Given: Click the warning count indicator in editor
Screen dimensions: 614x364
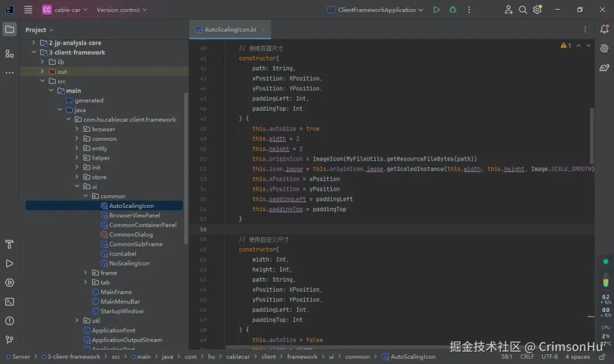Looking at the screenshot, I should (x=566, y=46).
